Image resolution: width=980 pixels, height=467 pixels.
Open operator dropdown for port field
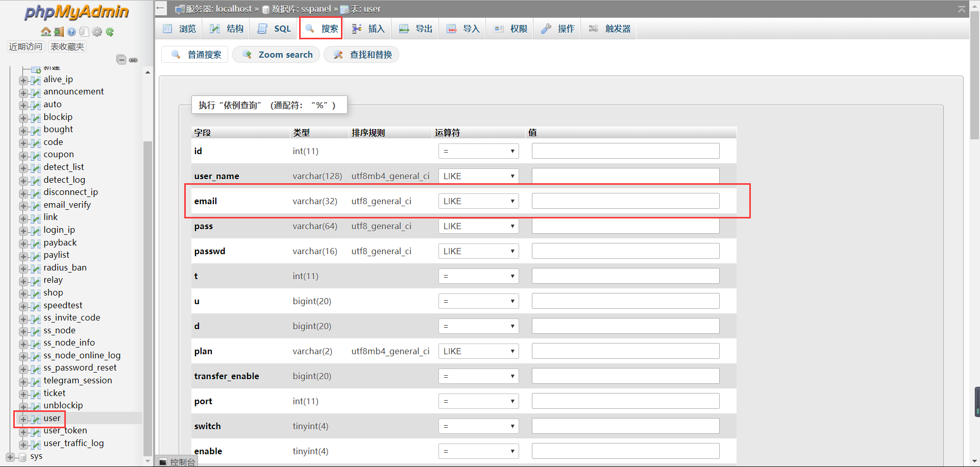point(479,401)
